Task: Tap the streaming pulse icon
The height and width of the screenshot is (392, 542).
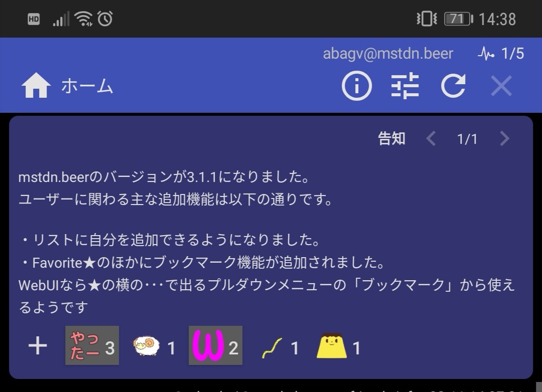Action: pyautogui.click(x=486, y=54)
